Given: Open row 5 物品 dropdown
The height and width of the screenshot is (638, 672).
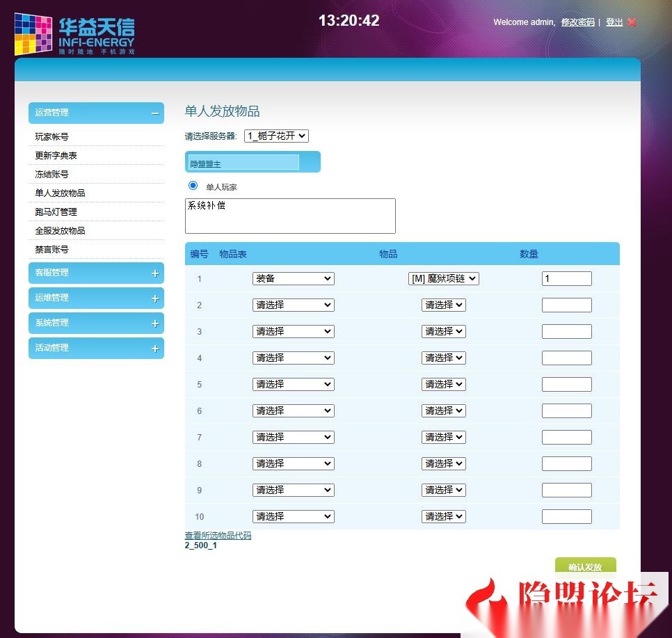Looking at the screenshot, I should [x=444, y=384].
